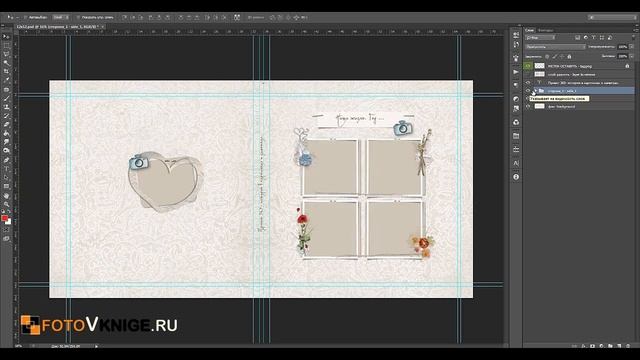Select the Zoom tool
This screenshot has width=640, height=360.
tap(6, 204)
